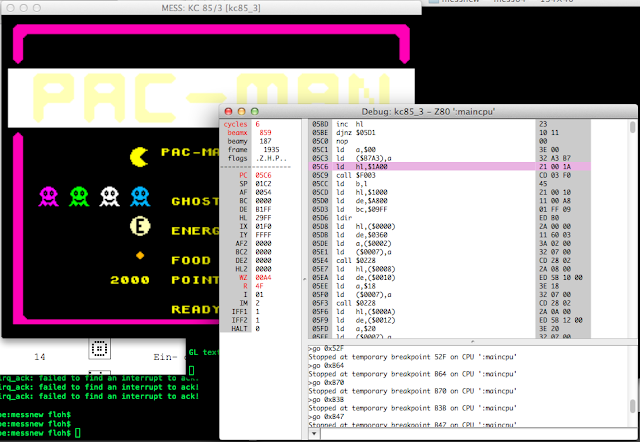Select disassembly line 05F3 call $0228

450,303
